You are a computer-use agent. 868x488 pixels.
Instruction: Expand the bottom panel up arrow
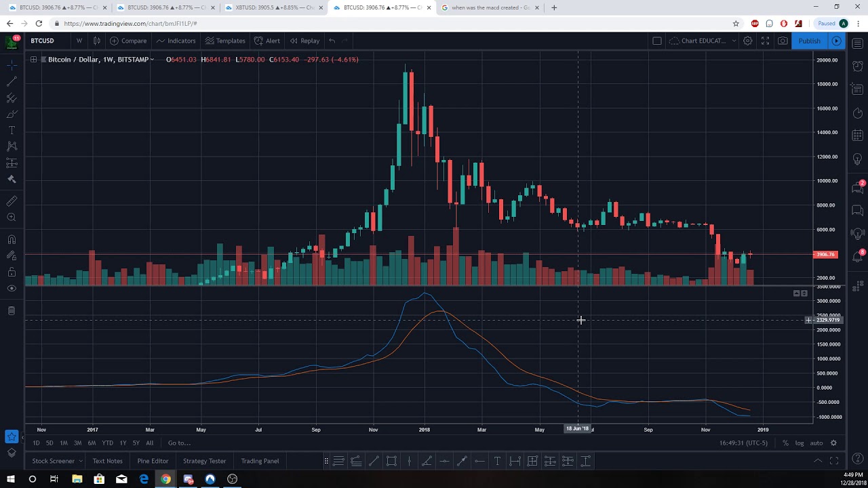click(x=818, y=461)
